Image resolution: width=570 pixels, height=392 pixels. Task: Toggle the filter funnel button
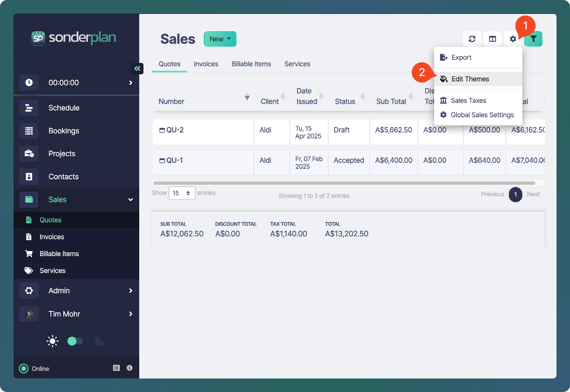(533, 39)
